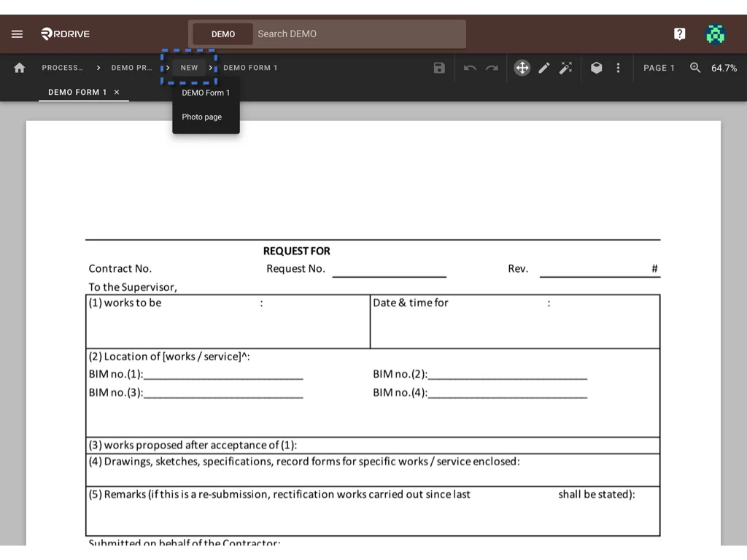The height and width of the screenshot is (560, 747).
Task: Switch to the DEMO FORM 1 tab
Action: click(x=78, y=92)
